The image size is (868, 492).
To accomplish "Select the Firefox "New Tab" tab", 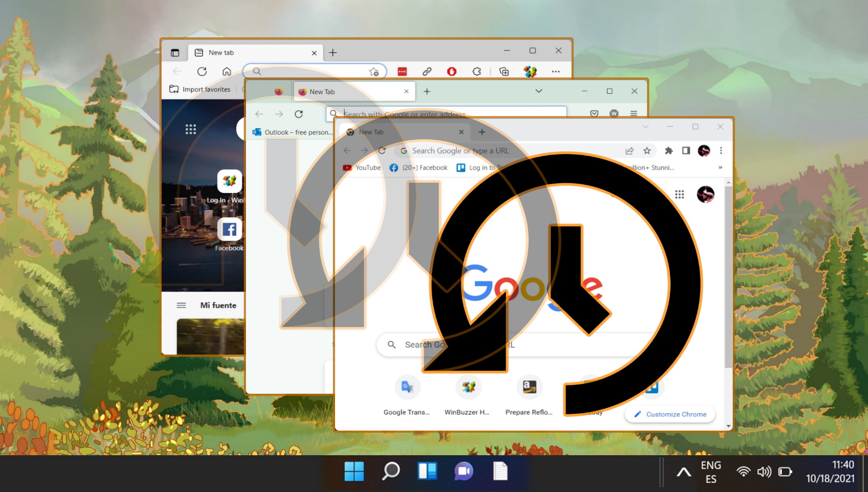I will click(x=353, y=92).
